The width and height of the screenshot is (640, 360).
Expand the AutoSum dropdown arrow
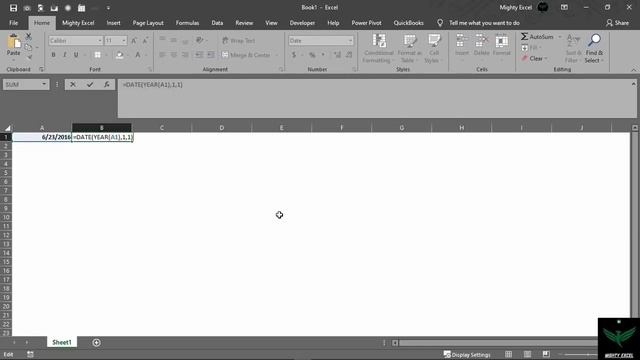pyautogui.click(x=560, y=37)
